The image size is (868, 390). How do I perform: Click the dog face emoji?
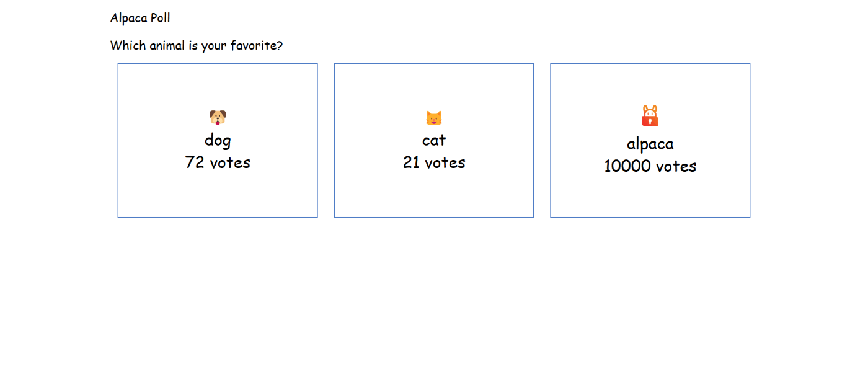click(218, 117)
